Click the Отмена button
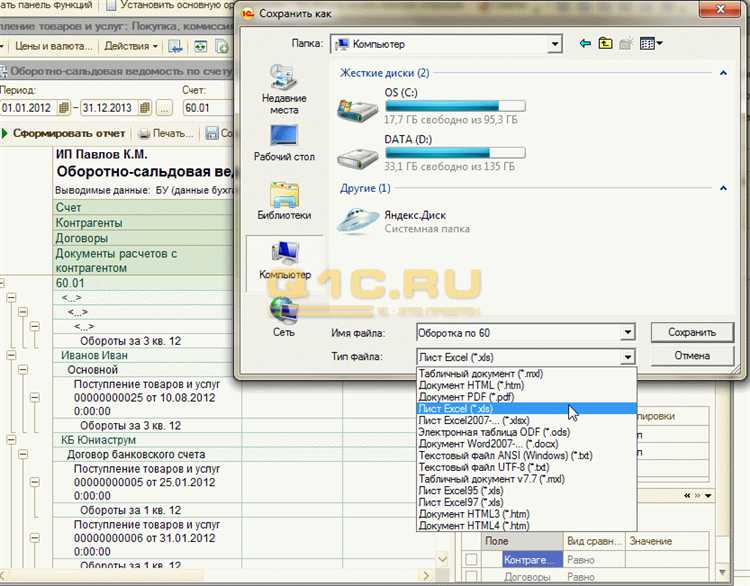This screenshot has height=586, width=750. click(692, 356)
